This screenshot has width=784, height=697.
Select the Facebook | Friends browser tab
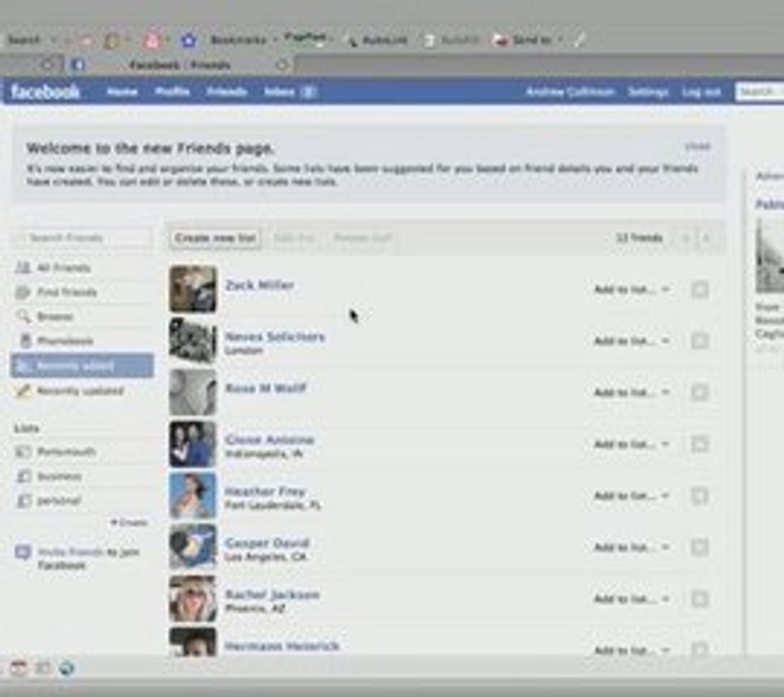click(x=180, y=65)
